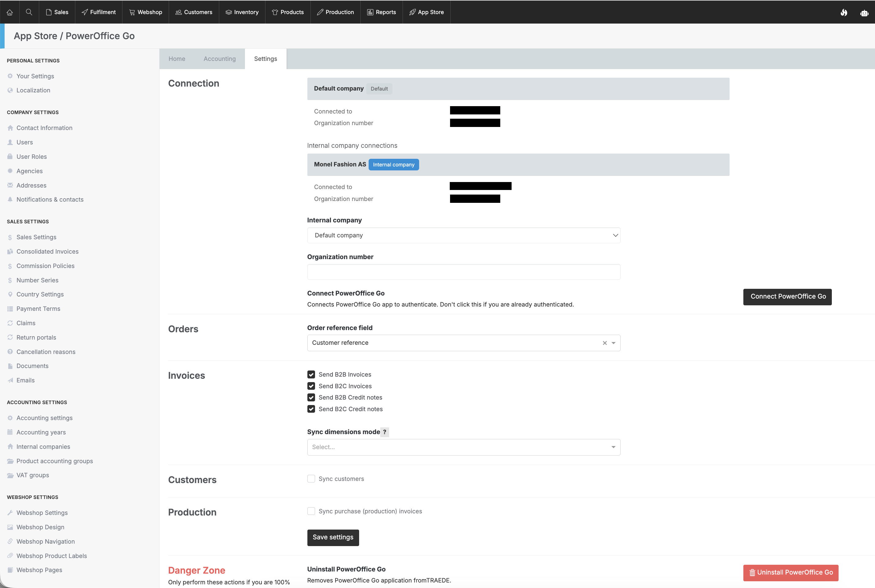Screen dimensions: 875x588
Task: Open Webshop Pages settings
Action: (39, 570)
